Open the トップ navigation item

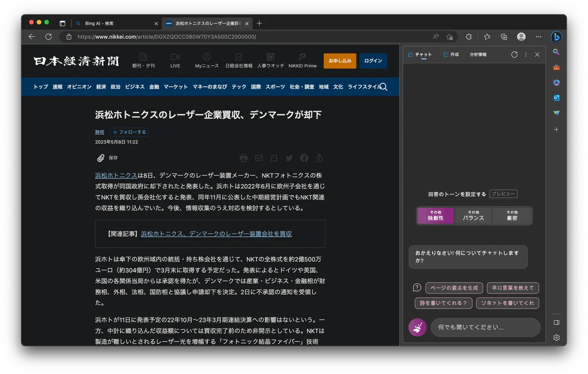tap(41, 87)
